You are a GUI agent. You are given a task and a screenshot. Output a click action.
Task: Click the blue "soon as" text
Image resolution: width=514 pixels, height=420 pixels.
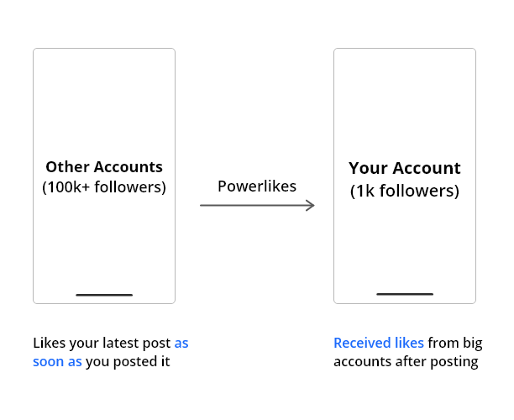tap(57, 362)
